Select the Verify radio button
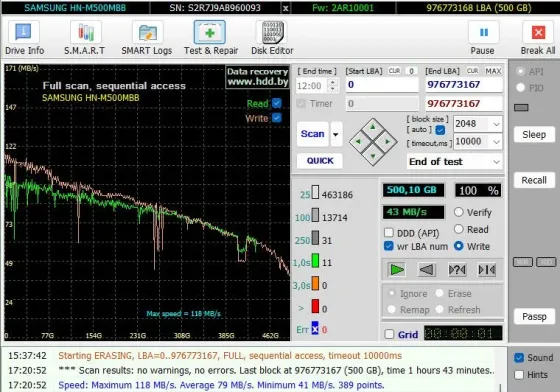The image size is (560, 392). coord(459,212)
